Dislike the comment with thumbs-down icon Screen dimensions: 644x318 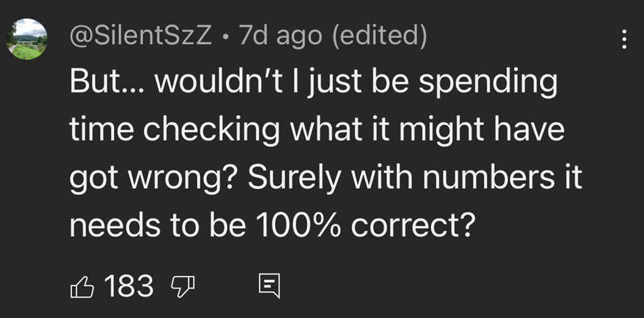[x=181, y=287]
